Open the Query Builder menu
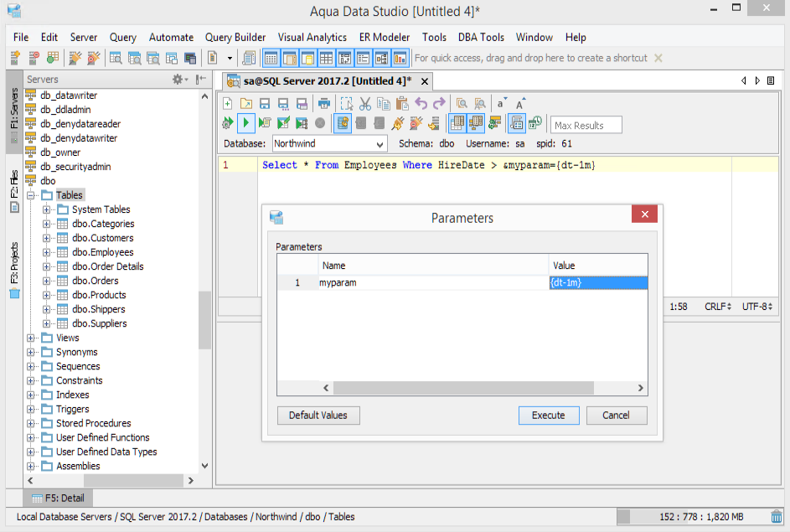The width and height of the screenshot is (790, 532). click(235, 37)
